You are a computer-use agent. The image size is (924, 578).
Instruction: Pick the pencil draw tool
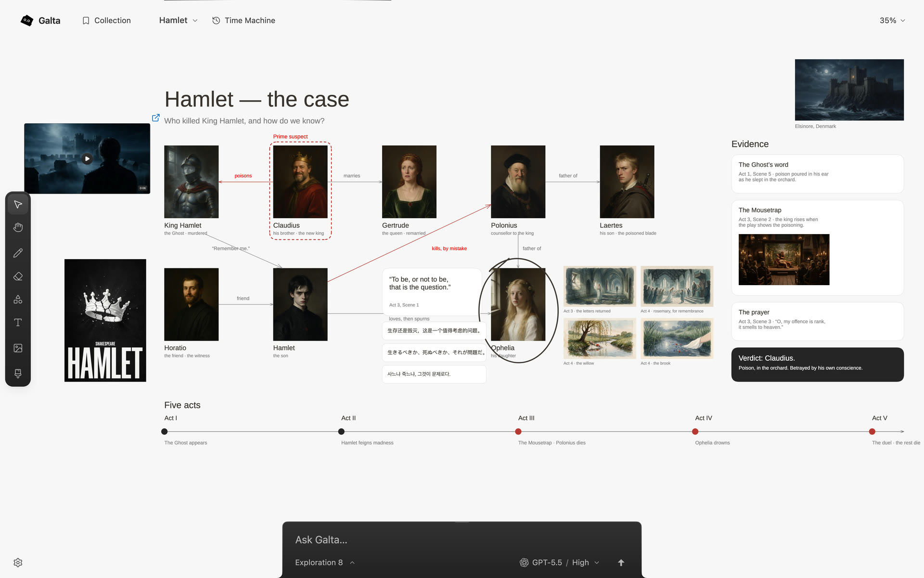click(18, 253)
